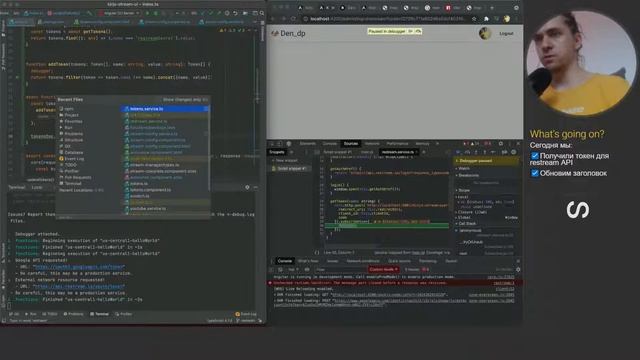Open Terminal tool tab in IDE bottom bar

(x=99, y=314)
